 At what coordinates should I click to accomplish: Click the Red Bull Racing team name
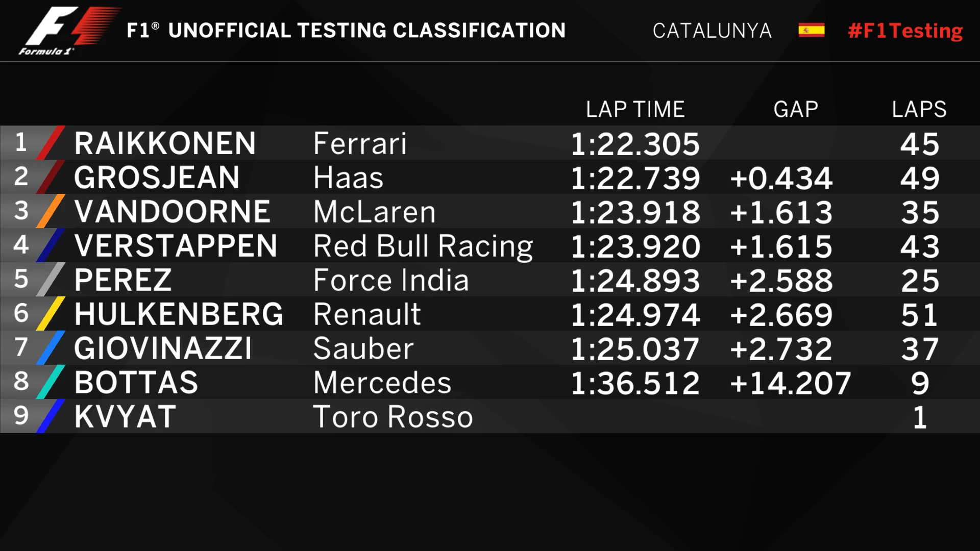(423, 246)
